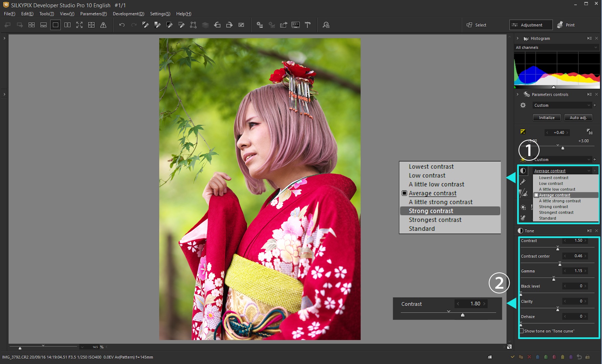Image resolution: width=603 pixels, height=364 pixels.
Task: Collapse the Parameters controls panel chevron
Action: pyautogui.click(x=517, y=95)
